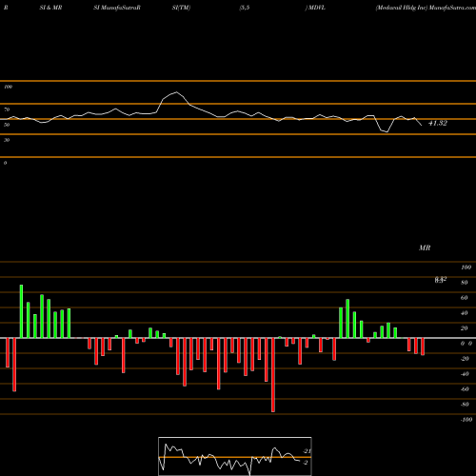Screen dimensions: 476x476
Task: Click the MR axis label positive 20
Action: (x=465, y=328)
